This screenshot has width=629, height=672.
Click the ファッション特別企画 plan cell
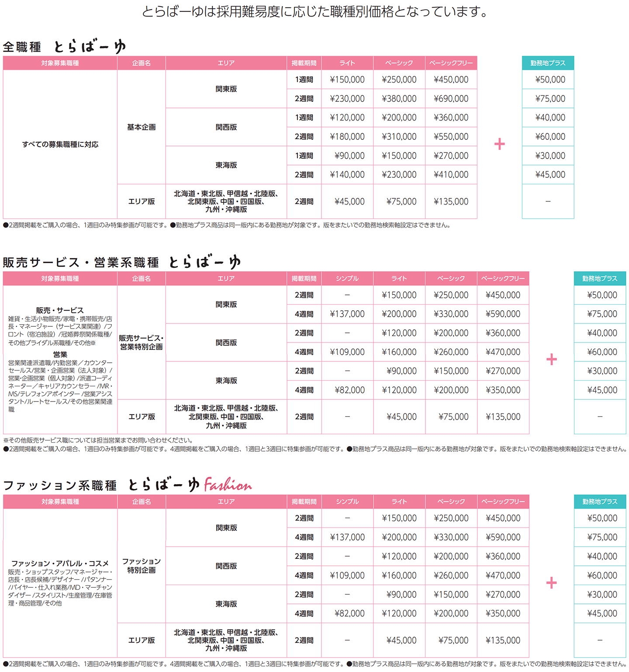(x=142, y=566)
